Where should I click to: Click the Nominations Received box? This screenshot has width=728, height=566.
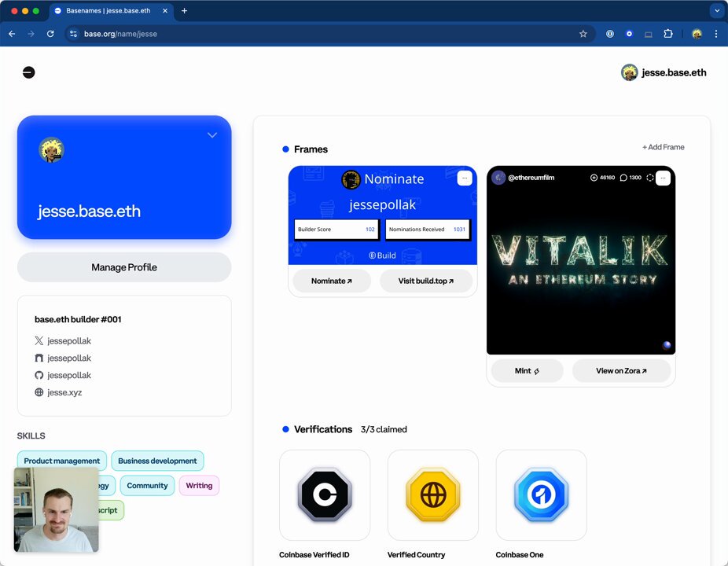(428, 230)
